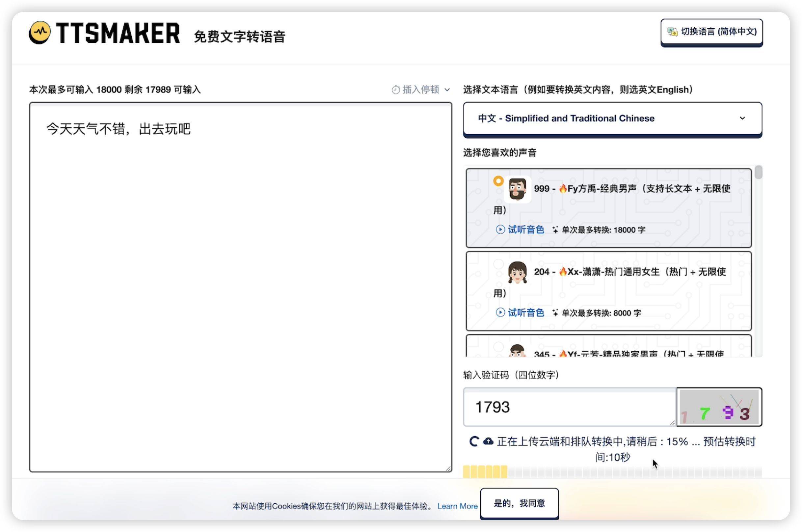
Task: Click sparkle icon next to 单次最多转换: 8000 字
Action: tap(555, 313)
